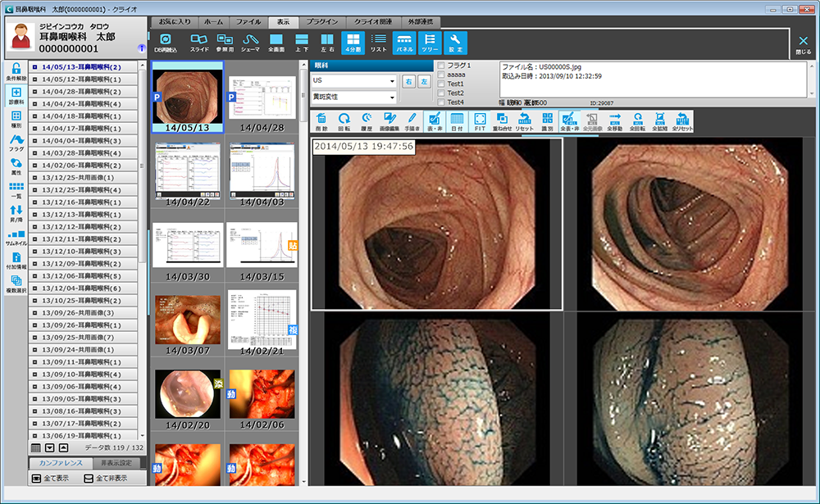Click the 重ね合せ overlay icon
This screenshot has height=504, width=820.
coord(502,121)
